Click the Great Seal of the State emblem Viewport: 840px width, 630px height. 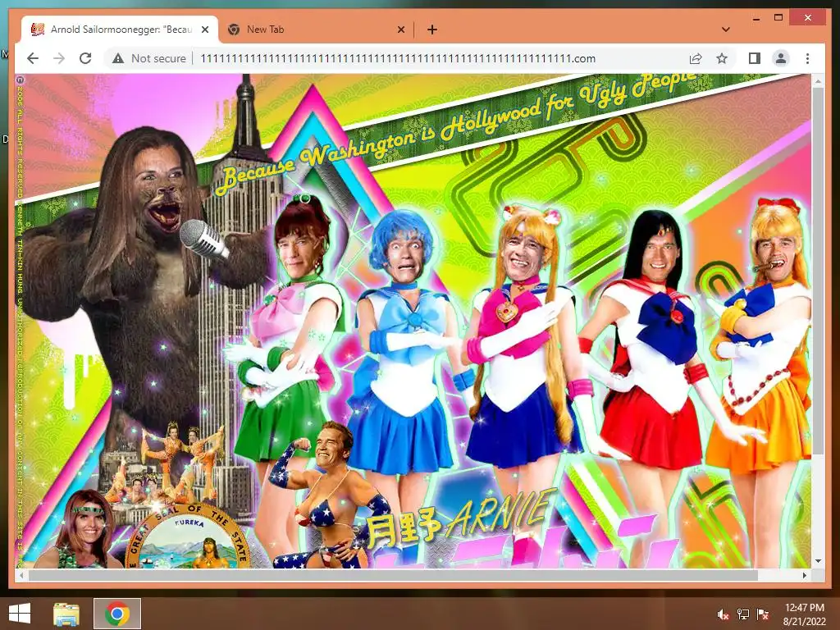point(189,537)
